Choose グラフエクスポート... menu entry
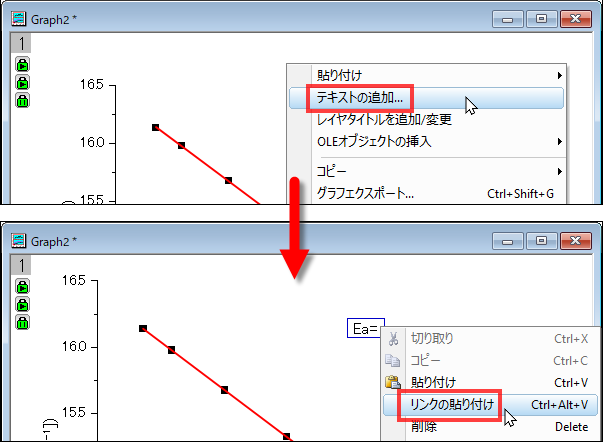This screenshot has width=603, height=442. pos(426,193)
